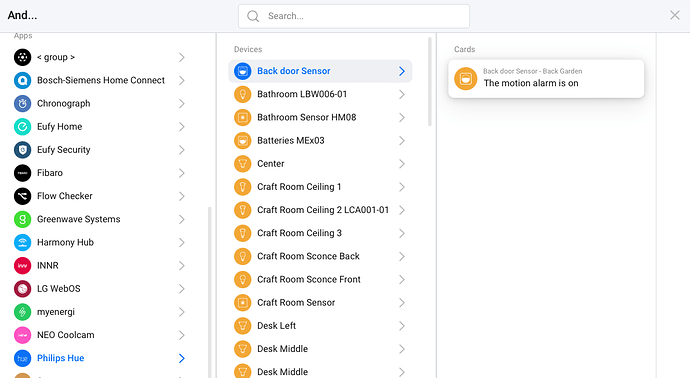Expand the Bathroom LBW006-01 chevron

(401, 94)
